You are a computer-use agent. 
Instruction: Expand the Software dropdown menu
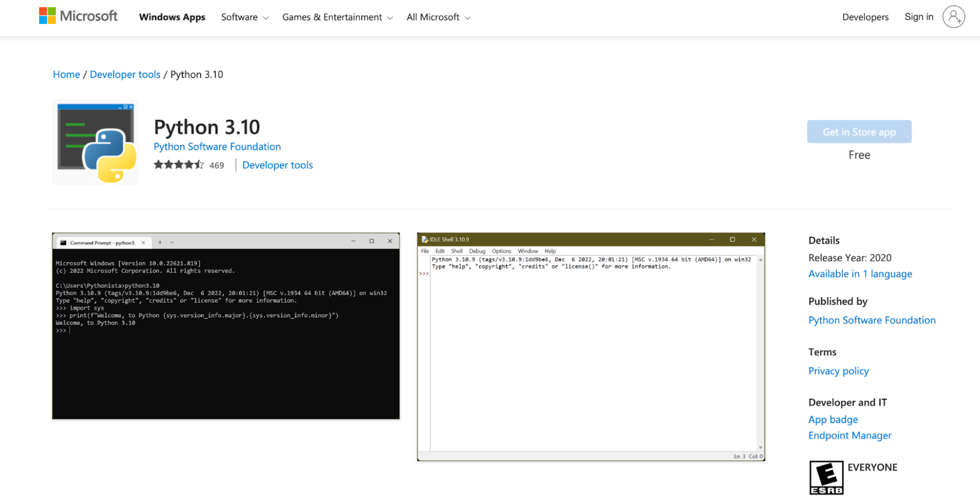[x=245, y=17]
